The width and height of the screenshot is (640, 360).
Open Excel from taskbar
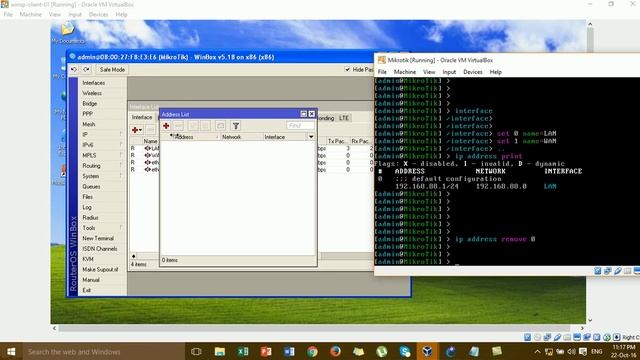click(243, 351)
